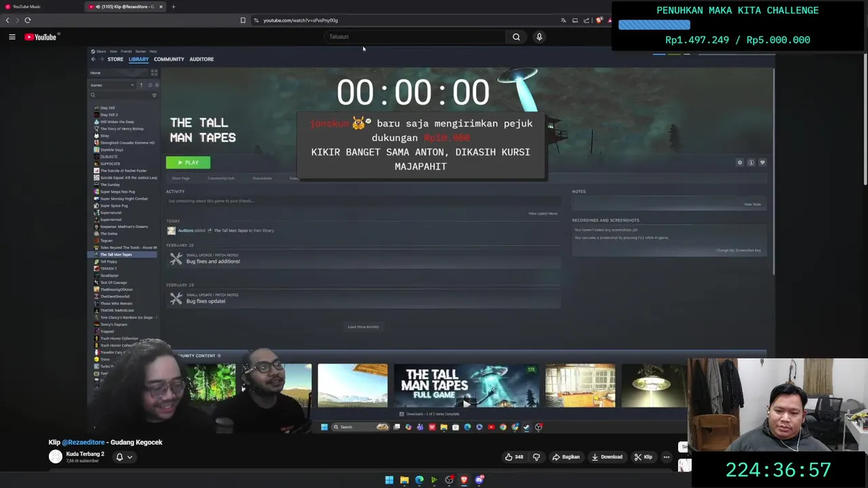Image resolution: width=868 pixels, height=488 pixels.
Task: Follow the @Rezaeditore mention link in title
Action: click(x=84, y=443)
